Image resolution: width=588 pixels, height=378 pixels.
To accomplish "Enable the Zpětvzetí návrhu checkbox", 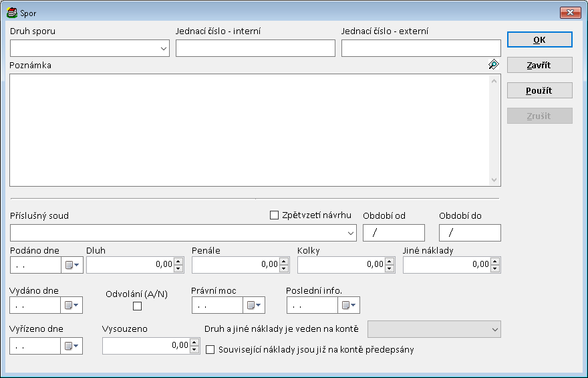I will 274,215.
